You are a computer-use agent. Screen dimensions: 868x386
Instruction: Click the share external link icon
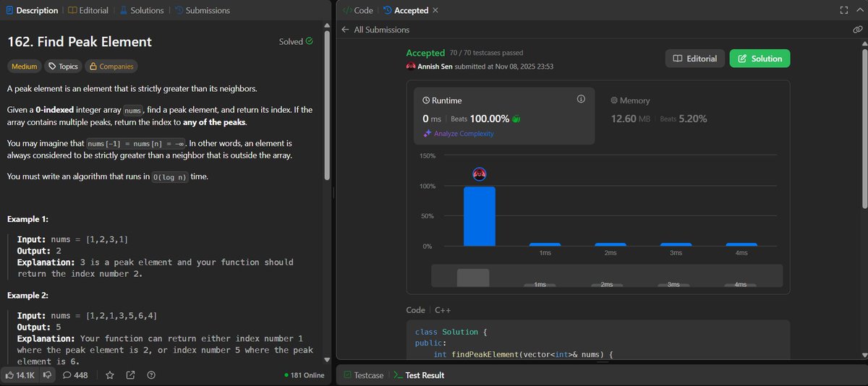[x=130, y=375]
